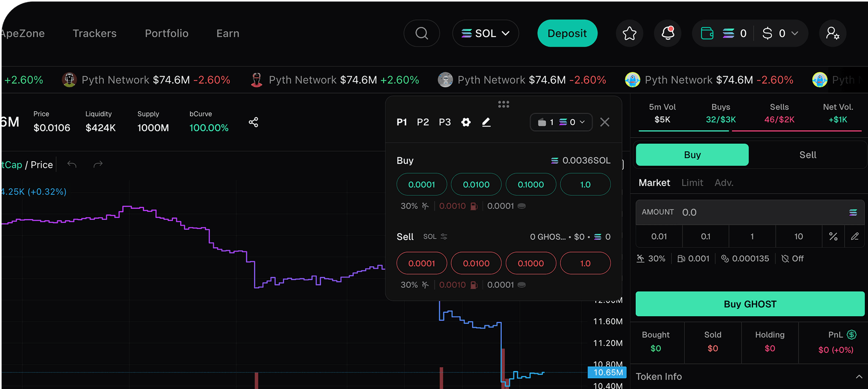This screenshot has width=868, height=389.
Task: Set amount preset 10
Action: coord(798,236)
